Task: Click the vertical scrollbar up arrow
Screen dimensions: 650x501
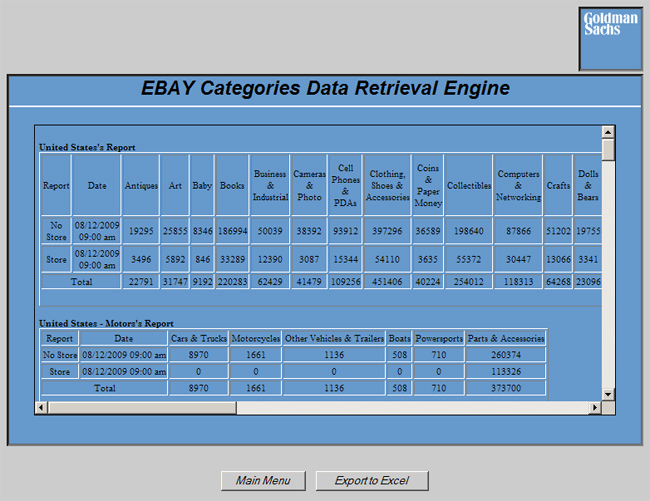Action: (608, 133)
